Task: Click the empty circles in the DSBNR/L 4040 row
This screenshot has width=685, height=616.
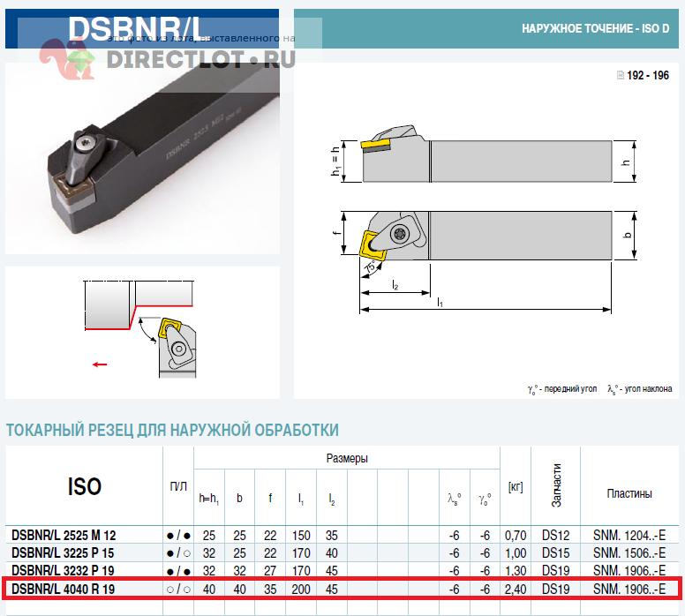Action: coord(179,589)
